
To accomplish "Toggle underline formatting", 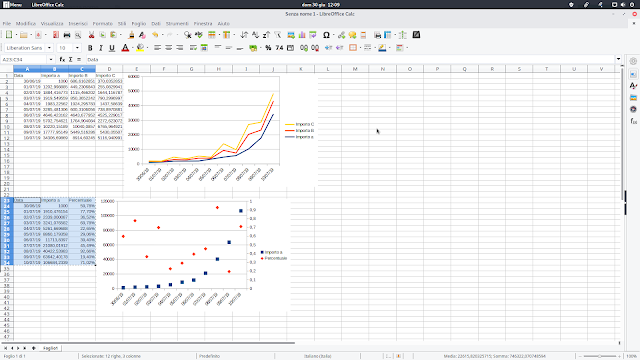I will pyautogui.click(x=112, y=48).
